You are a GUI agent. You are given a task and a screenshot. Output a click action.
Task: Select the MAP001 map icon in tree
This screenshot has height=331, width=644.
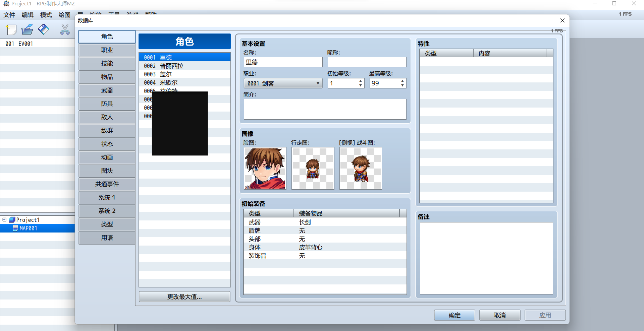tap(15, 228)
